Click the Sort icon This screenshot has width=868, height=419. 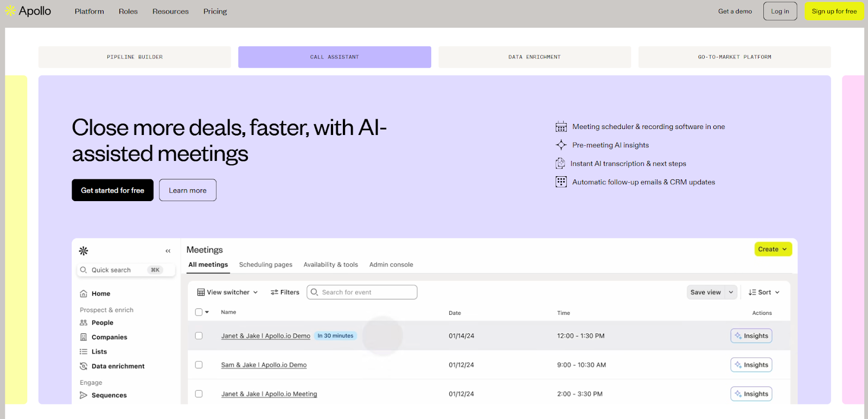coord(752,292)
